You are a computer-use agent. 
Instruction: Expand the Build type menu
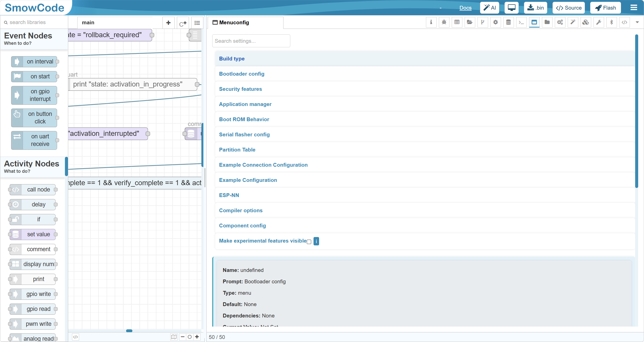pos(424,59)
